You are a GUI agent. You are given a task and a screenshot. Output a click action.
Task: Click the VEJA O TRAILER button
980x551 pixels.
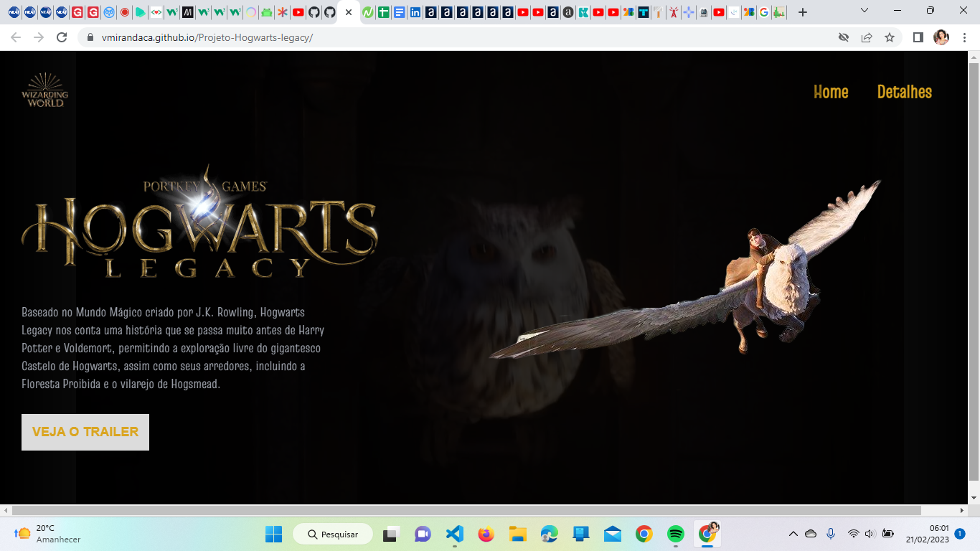click(85, 431)
